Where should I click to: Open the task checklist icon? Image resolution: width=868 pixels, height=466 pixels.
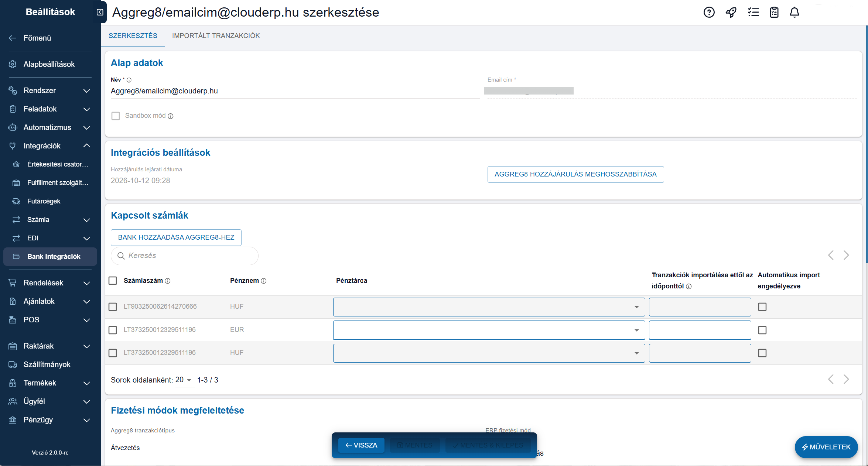[x=753, y=12]
